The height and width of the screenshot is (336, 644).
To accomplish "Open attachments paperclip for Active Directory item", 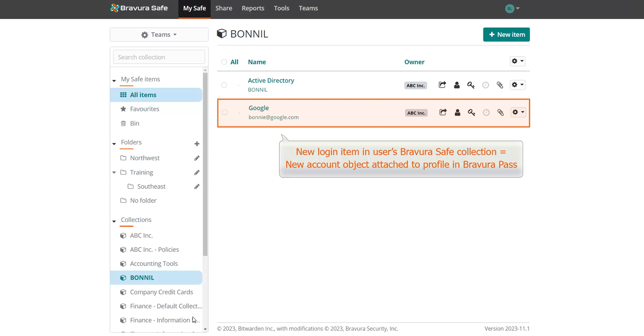I will pyautogui.click(x=500, y=85).
